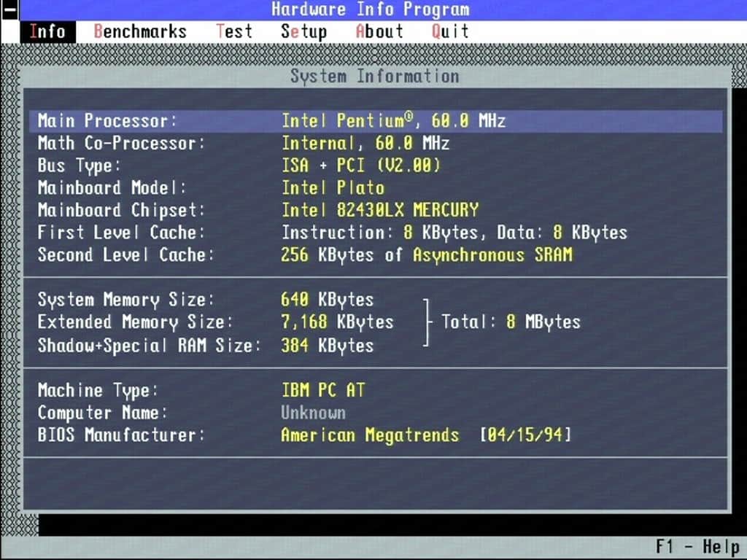
Task: Open the Test menu
Action: click(234, 32)
